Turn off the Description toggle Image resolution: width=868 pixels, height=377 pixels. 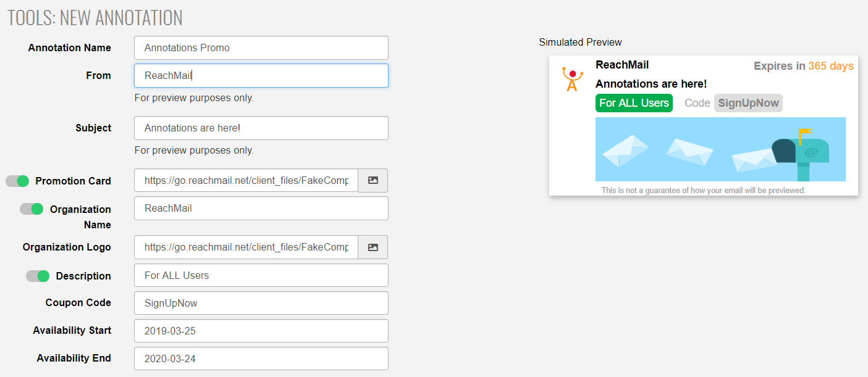[x=38, y=276]
